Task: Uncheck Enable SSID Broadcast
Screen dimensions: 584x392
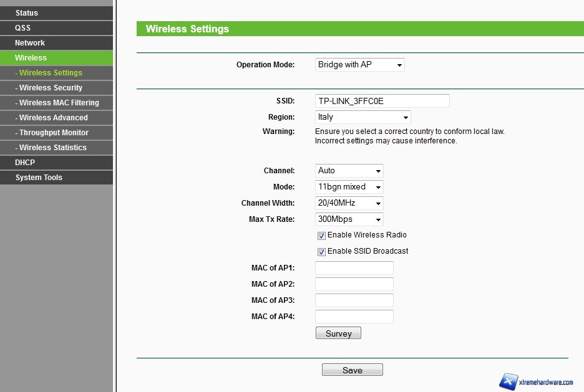Action: coord(321,252)
